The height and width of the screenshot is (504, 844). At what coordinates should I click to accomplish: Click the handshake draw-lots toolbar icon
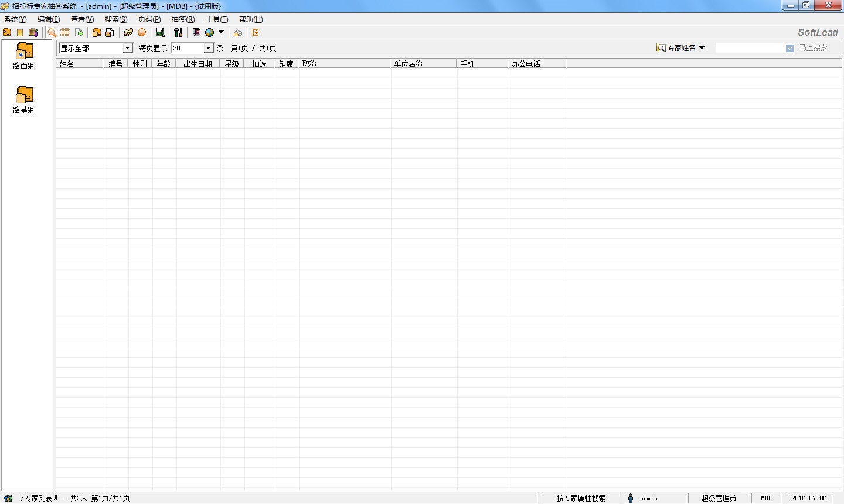click(x=128, y=33)
